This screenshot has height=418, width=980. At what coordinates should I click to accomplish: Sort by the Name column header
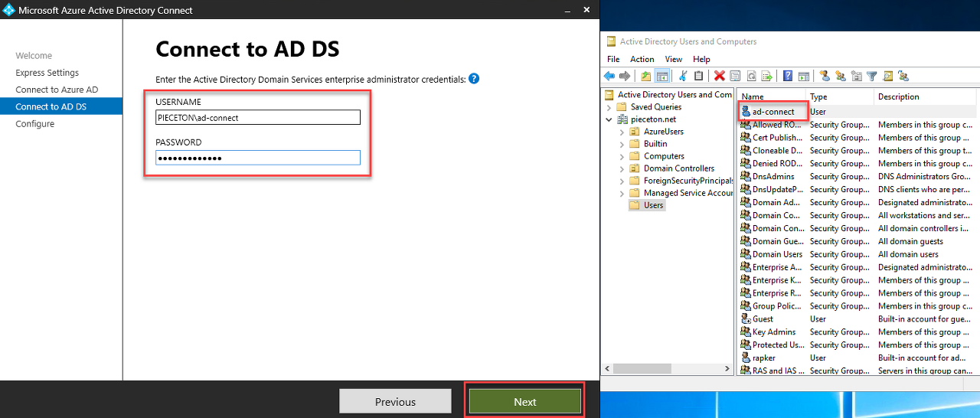coord(772,96)
